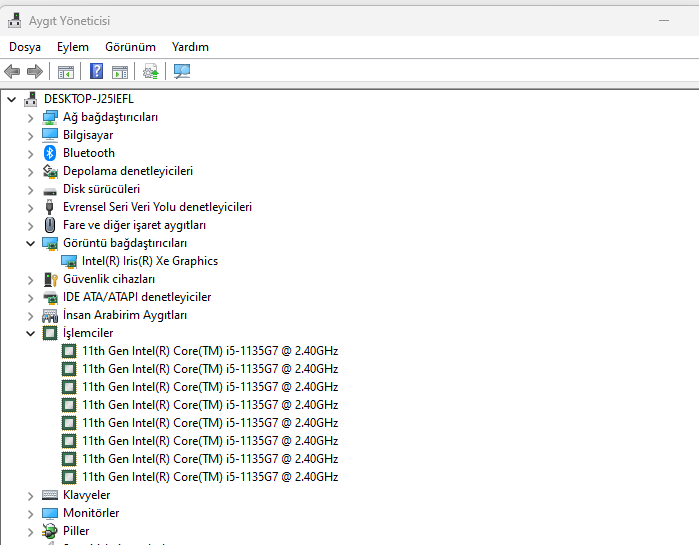
Task: Click the Back arrow toolbar icon
Action: (12, 71)
